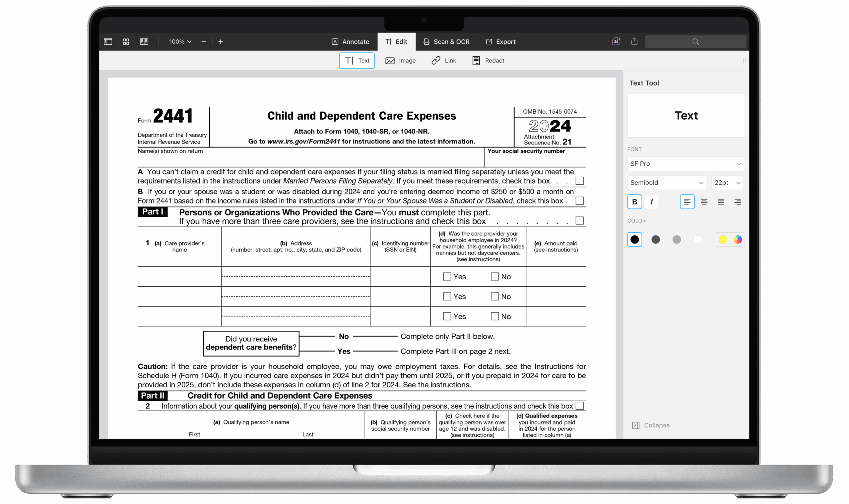Open the SF Pro font dropdown
This screenshot has height=504, width=849.
(x=686, y=164)
